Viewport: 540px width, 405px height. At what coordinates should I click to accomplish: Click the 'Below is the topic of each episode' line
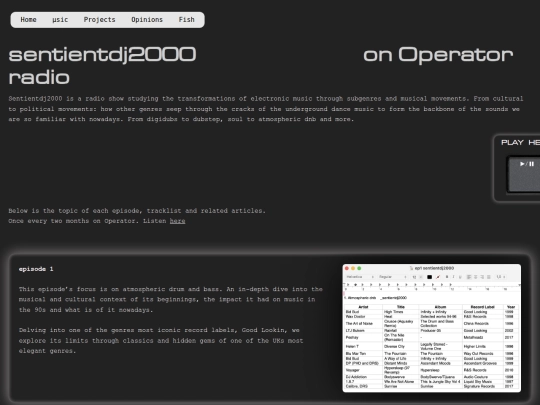pyautogui.click(x=137, y=211)
